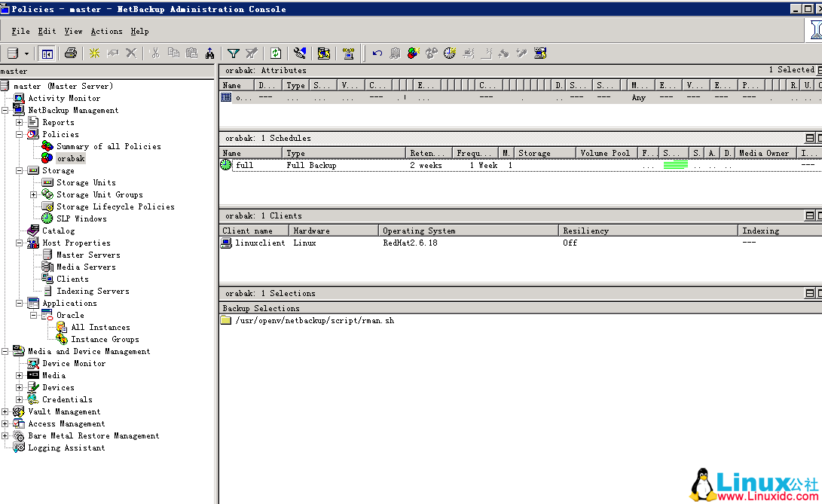Click the Cut scissors toolbar icon
Viewport: 822px width, 504px height.
point(155,53)
